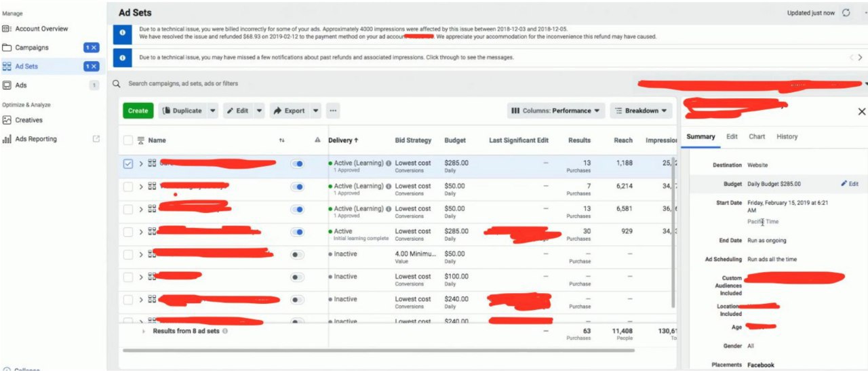Switch to the Chart tab in side panel
Viewport: 868px width, 371px height.
[757, 136]
